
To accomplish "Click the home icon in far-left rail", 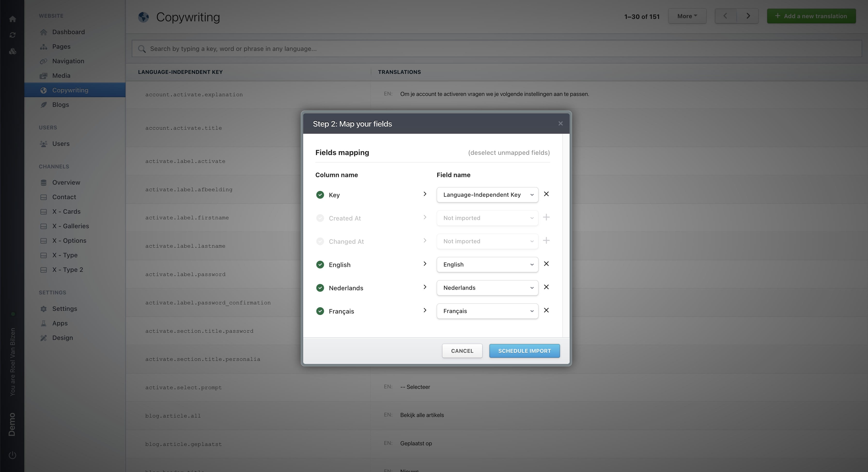I will click(12, 19).
